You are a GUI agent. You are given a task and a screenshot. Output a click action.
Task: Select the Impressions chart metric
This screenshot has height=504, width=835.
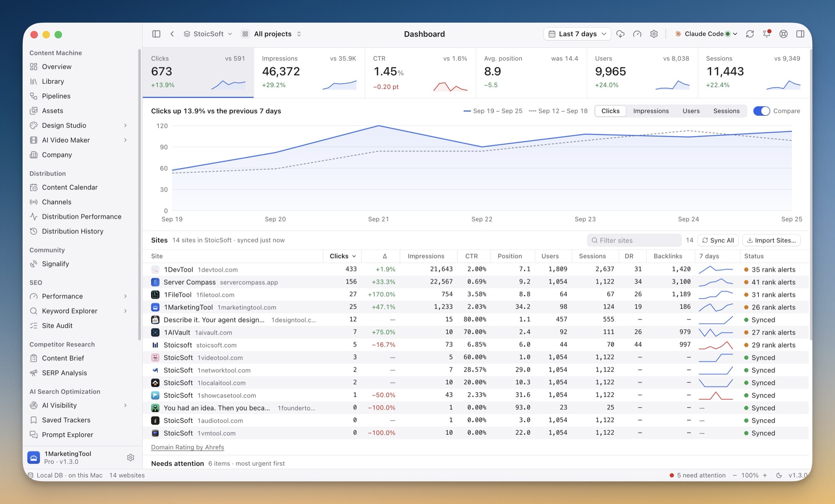point(651,111)
